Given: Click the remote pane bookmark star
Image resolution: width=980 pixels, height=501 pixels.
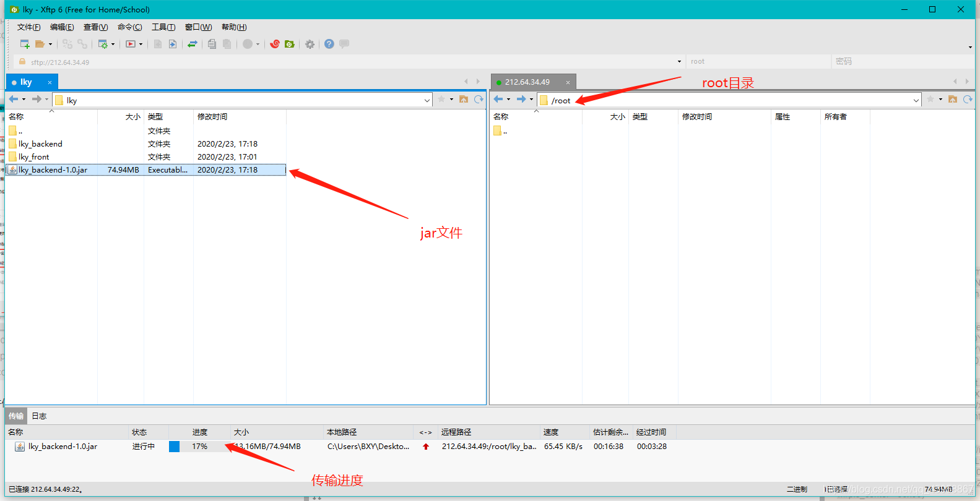Looking at the screenshot, I should coord(930,99).
